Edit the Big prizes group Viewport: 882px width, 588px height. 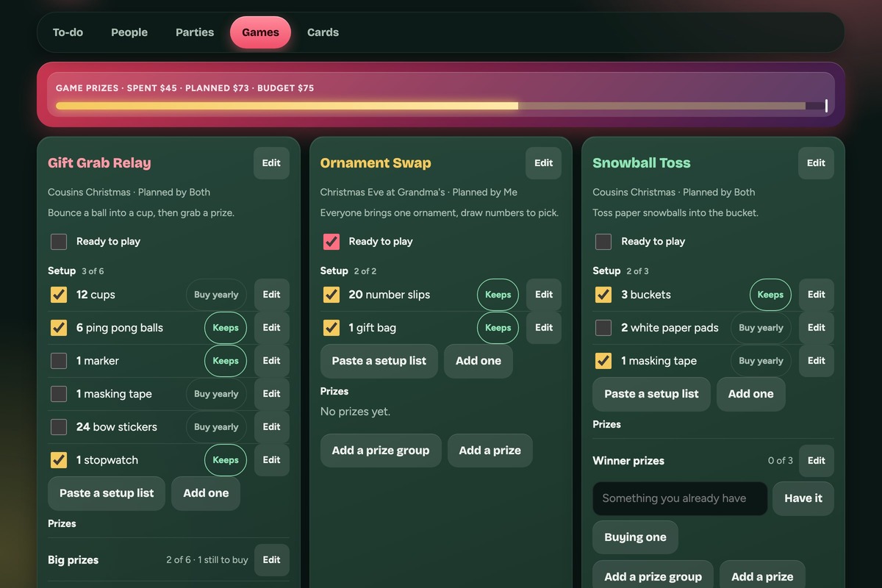coord(271,560)
